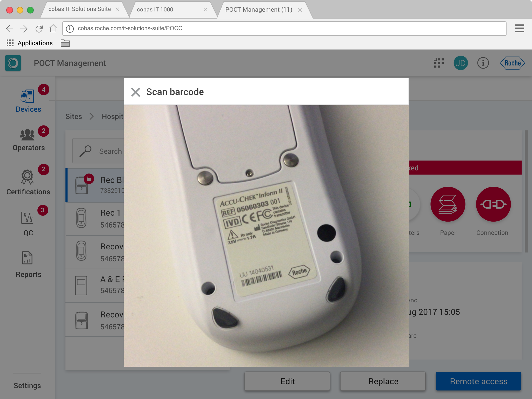Open browser hamburger menu
532x399 pixels.
[x=520, y=28]
